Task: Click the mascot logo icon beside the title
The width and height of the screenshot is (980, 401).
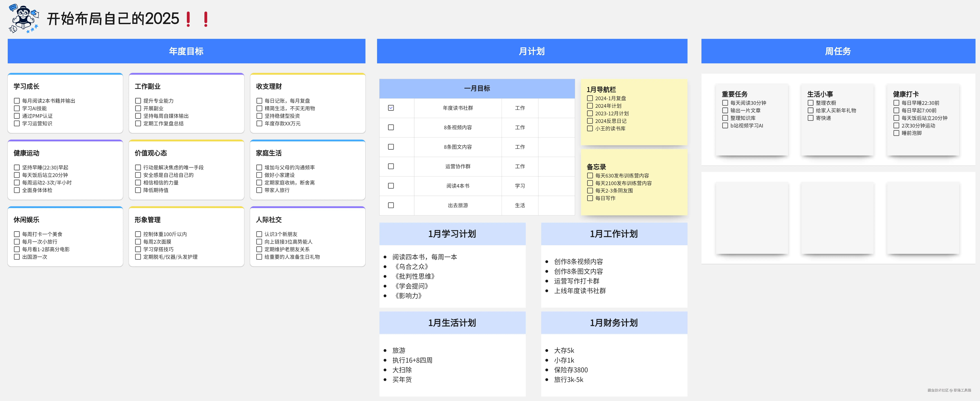Action: point(24,18)
